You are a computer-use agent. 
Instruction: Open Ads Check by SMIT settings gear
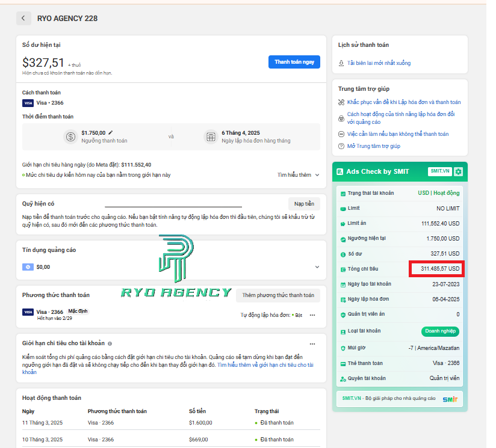tap(458, 171)
